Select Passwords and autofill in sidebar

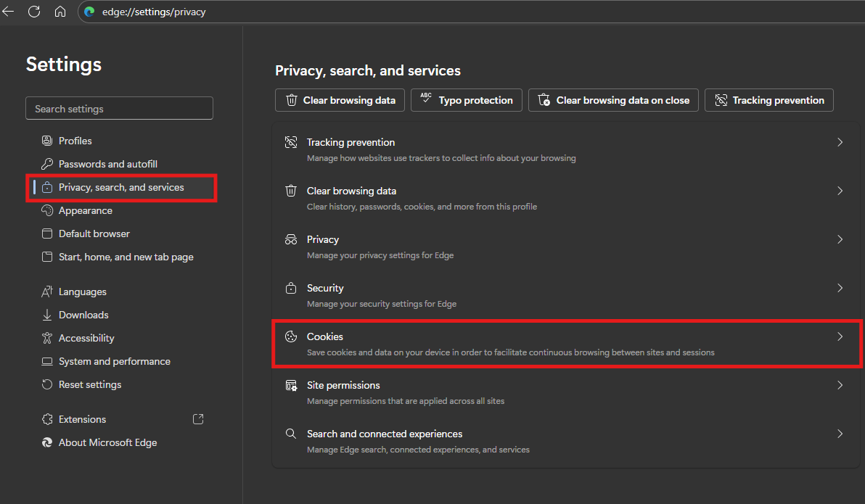click(107, 164)
